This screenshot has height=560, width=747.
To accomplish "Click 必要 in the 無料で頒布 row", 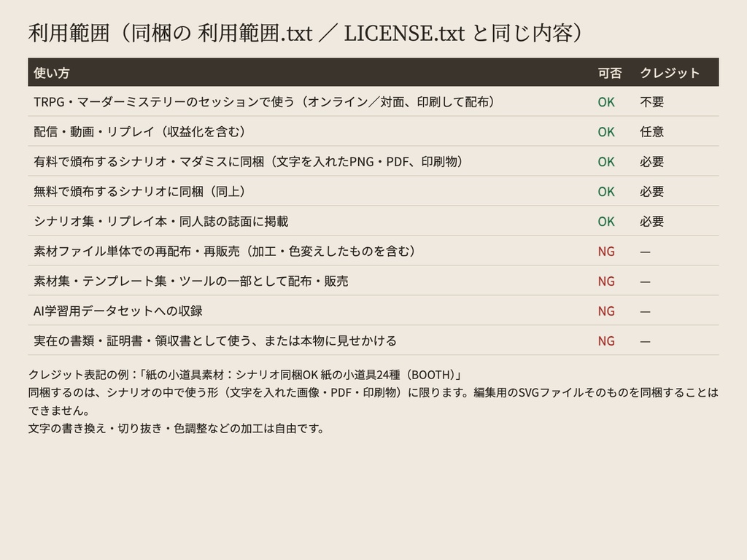I will coord(651,192).
